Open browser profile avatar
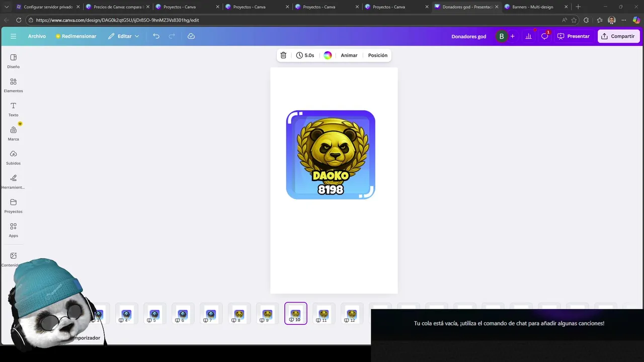The width and height of the screenshot is (644, 362). click(x=612, y=20)
